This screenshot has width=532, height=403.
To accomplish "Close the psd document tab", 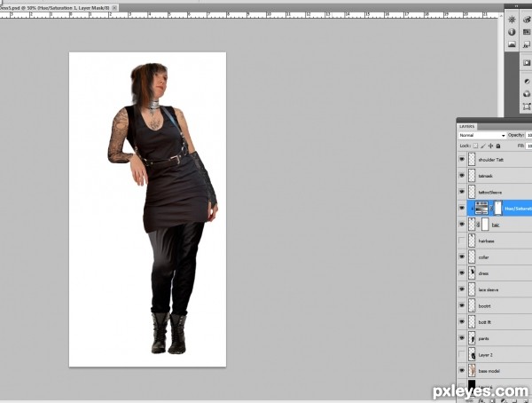I will [114, 7].
